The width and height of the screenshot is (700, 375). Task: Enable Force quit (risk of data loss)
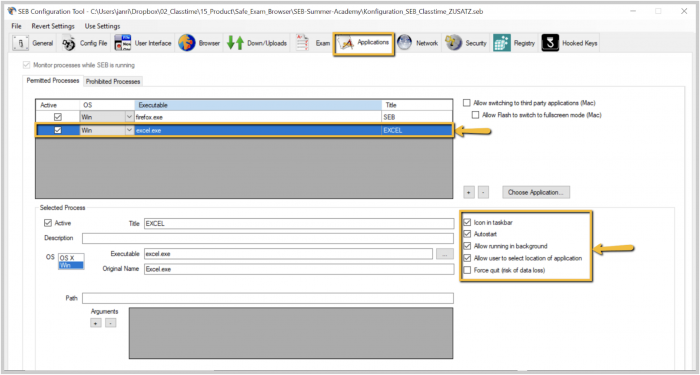tap(467, 270)
